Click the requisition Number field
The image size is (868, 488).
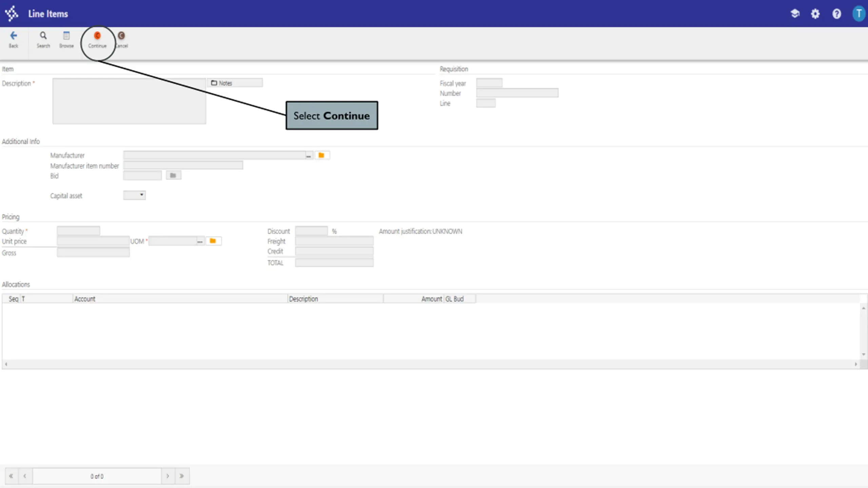click(517, 93)
